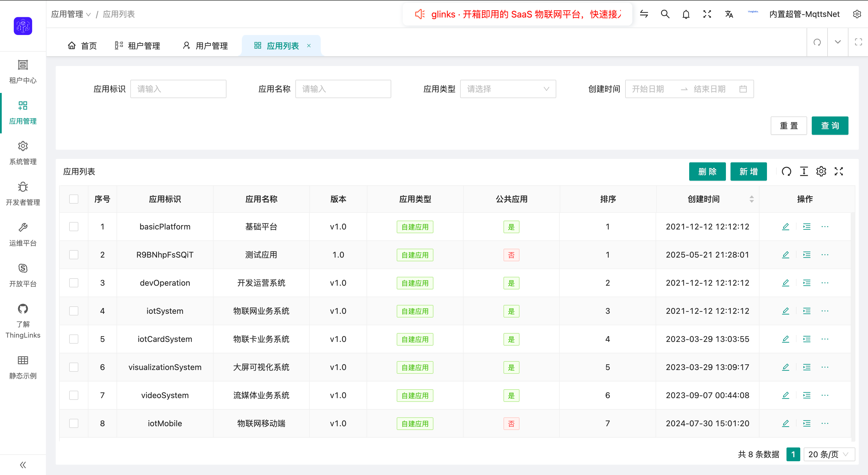Open the settings gear in top header
Viewport: 868px width, 475px height.
coord(857,14)
